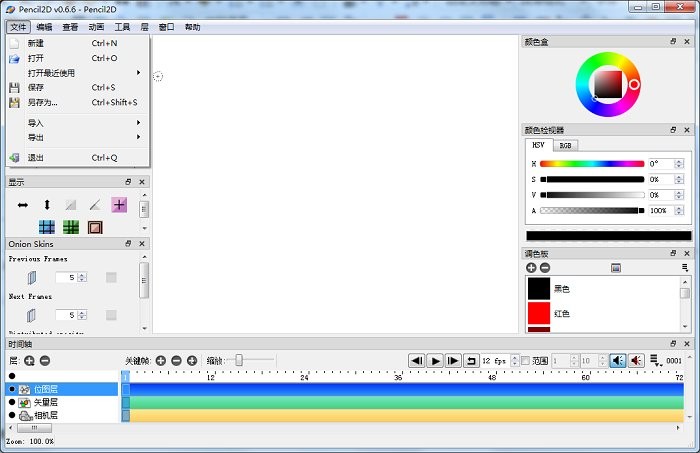Click the pink crosshair center overlay icon
This screenshot has width=700, height=453.
tap(119, 204)
